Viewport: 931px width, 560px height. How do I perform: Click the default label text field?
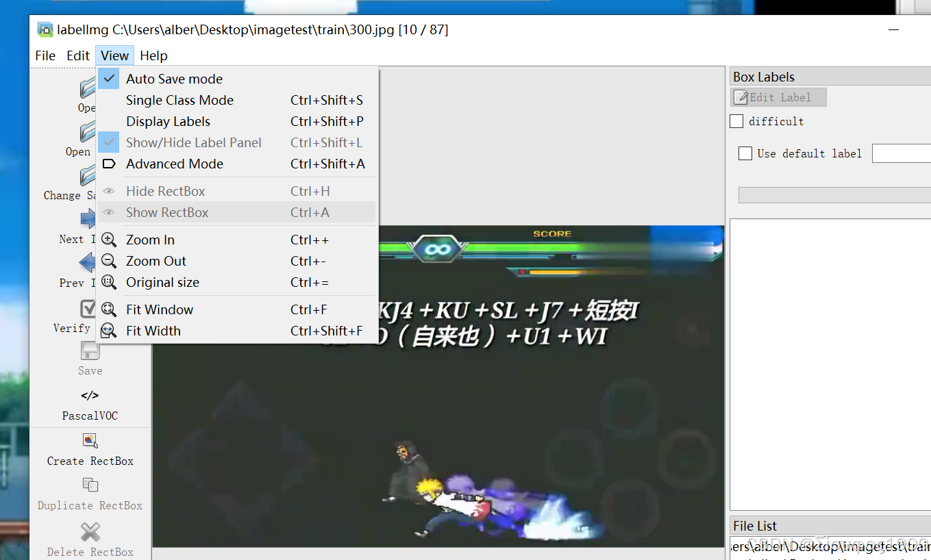click(x=902, y=153)
